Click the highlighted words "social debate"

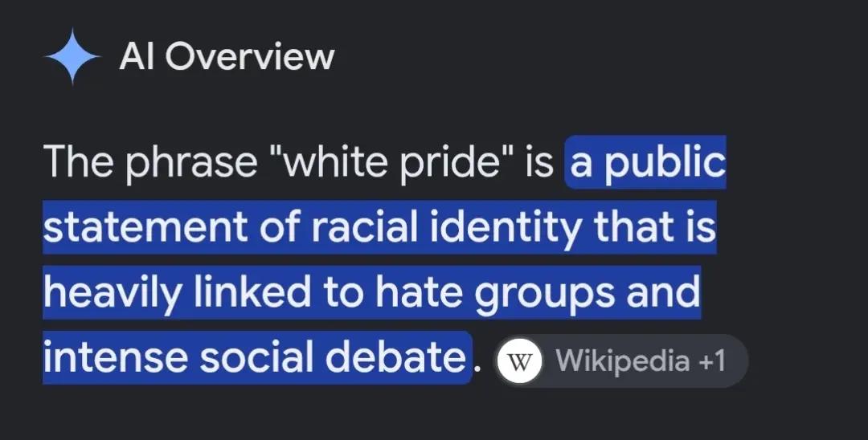click(332, 357)
